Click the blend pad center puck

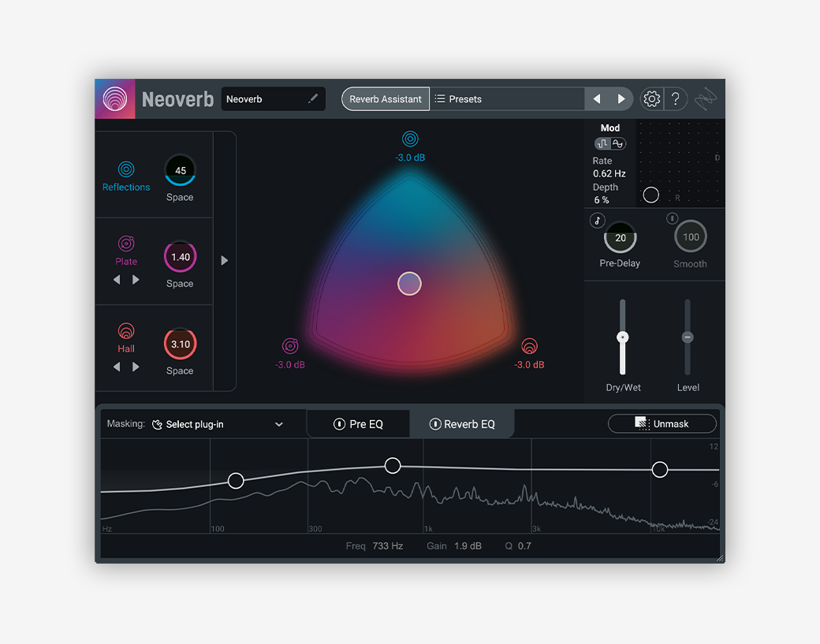pyautogui.click(x=409, y=284)
